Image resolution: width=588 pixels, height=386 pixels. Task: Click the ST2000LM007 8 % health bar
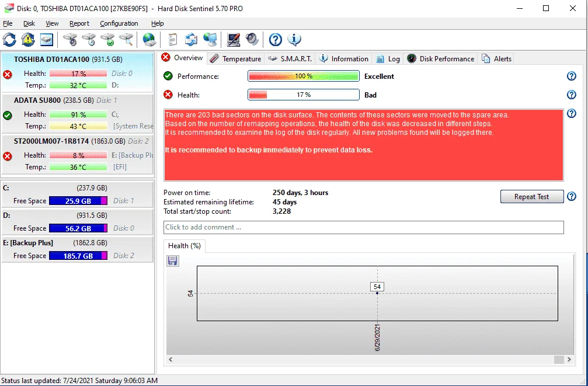(x=78, y=155)
